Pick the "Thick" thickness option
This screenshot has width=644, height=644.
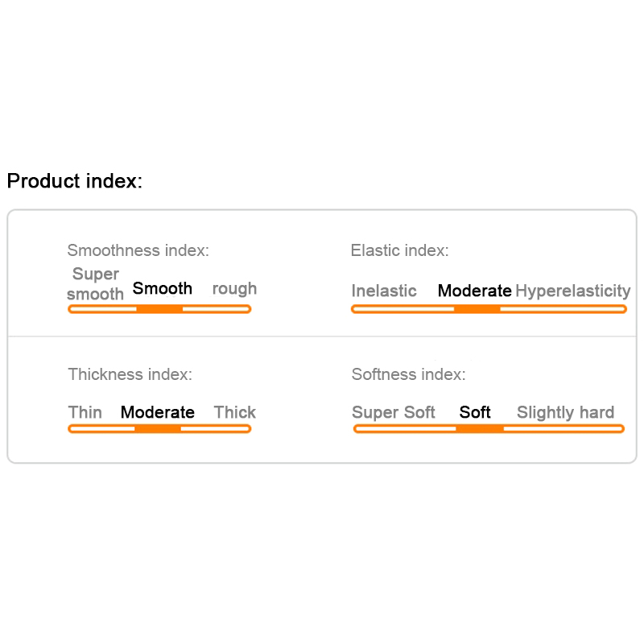234,412
